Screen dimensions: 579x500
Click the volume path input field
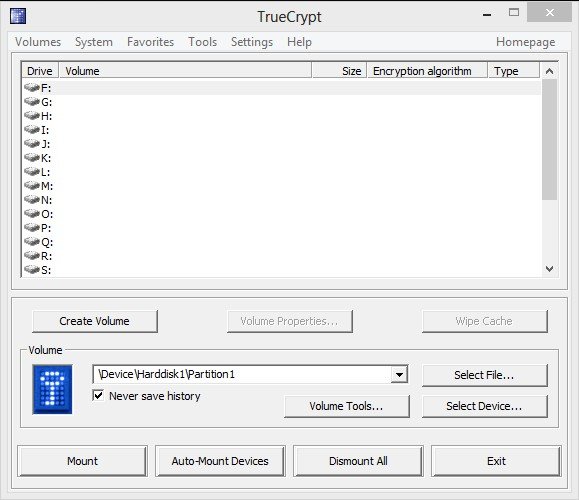coord(242,374)
